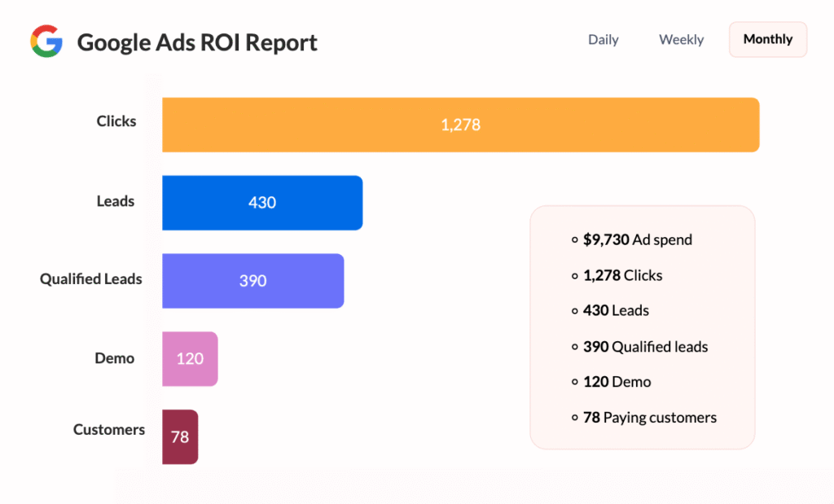
Task: Click the blue Leads bar
Action: pos(262,202)
